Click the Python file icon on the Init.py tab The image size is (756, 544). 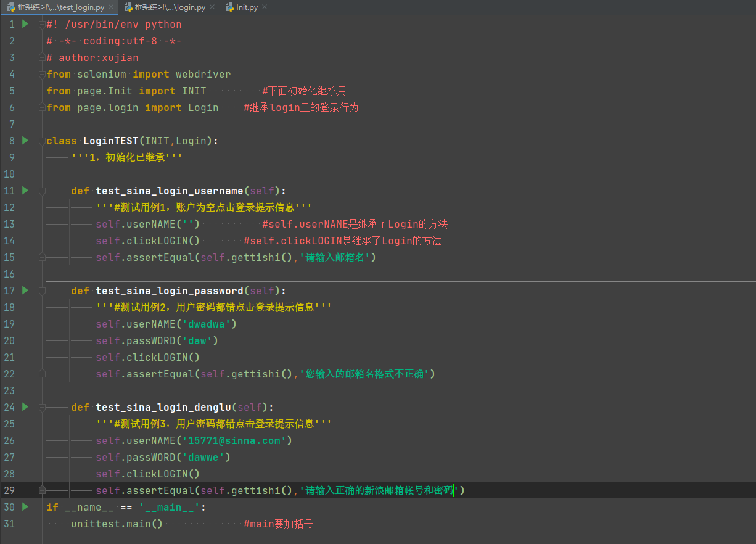coord(229,7)
